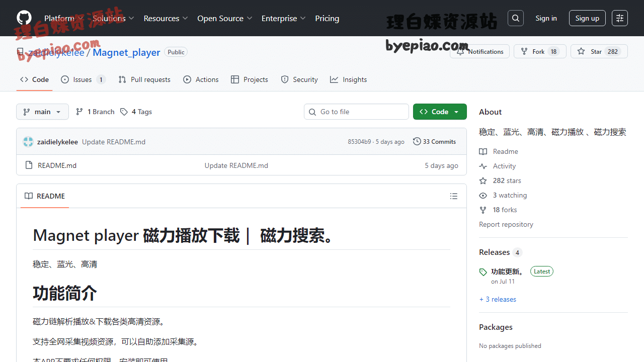Image resolution: width=644 pixels, height=362 pixels.
Task: Click Update README.md message in file row
Action: (x=236, y=165)
